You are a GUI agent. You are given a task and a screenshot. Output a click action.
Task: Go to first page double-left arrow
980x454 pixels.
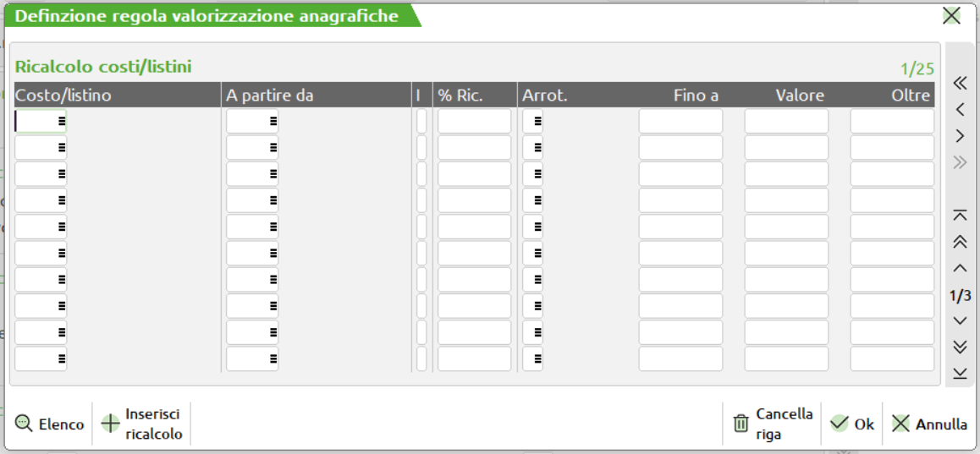(x=959, y=83)
